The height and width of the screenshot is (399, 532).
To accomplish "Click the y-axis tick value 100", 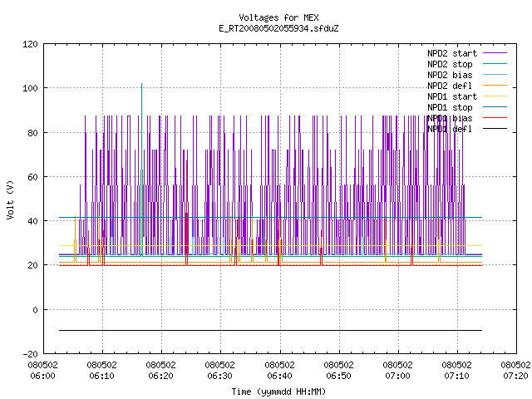I will click(x=30, y=88).
